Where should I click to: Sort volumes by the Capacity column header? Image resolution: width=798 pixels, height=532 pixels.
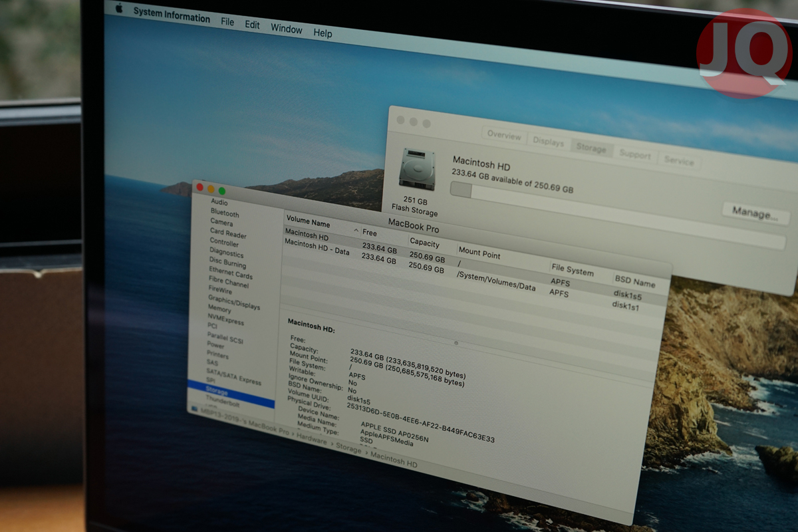[425, 242]
